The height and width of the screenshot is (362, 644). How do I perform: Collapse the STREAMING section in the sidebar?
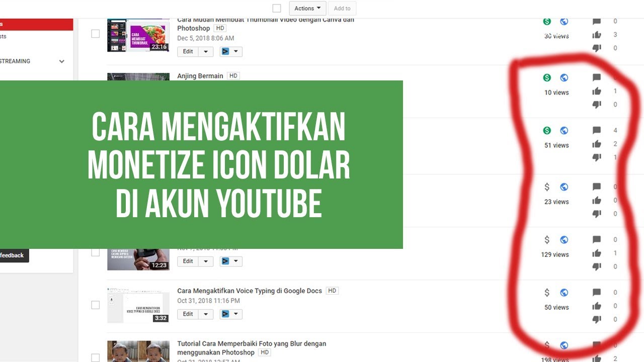click(x=61, y=61)
